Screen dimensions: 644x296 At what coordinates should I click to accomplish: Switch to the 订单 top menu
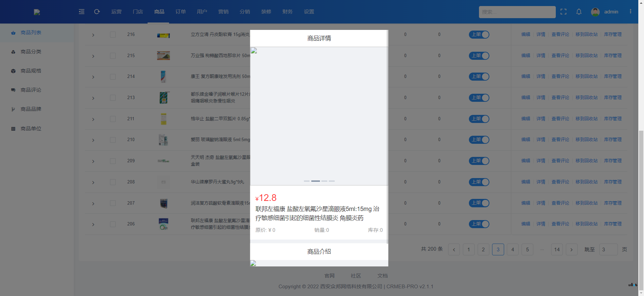[180, 12]
